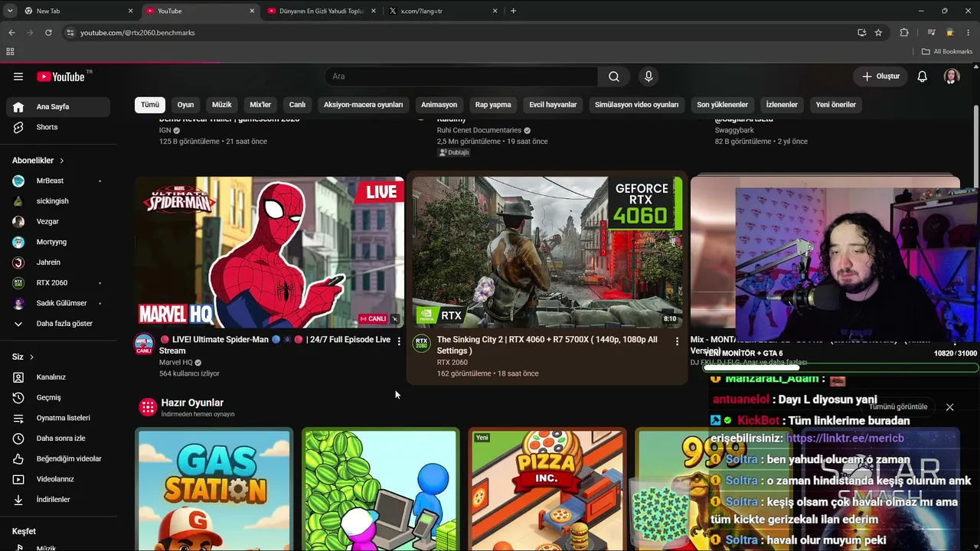Expand subscriptions with Daha fazla göster
Screen dimensions: 980x551
coord(57,324)
